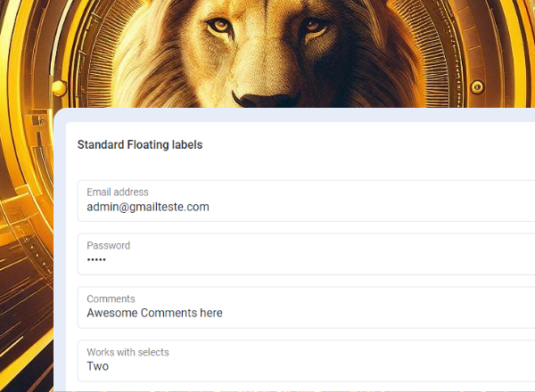Click the lion's left eye in image
Image resolution: width=535 pixels, height=392 pixels.
coord(219,28)
